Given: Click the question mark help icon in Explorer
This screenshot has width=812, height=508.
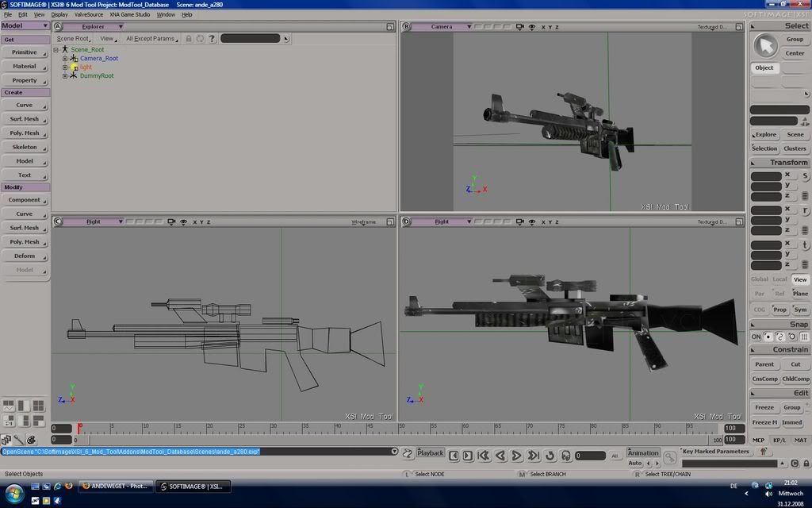Looking at the screenshot, I should [212, 39].
